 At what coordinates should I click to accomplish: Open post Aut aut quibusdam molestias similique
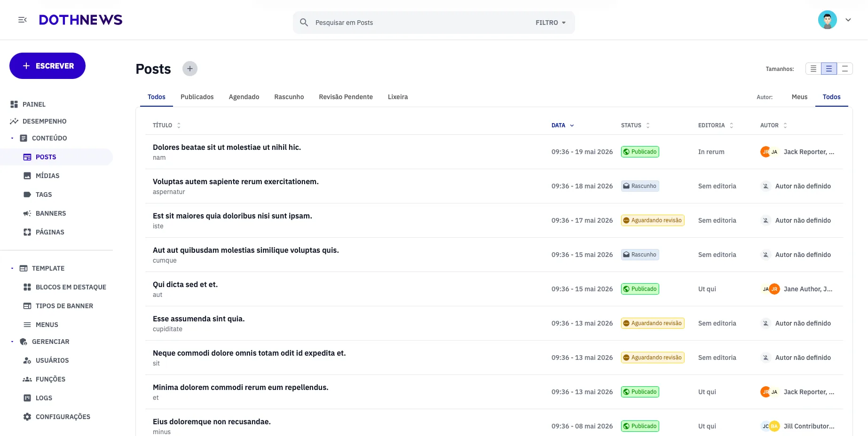click(246, 250)
